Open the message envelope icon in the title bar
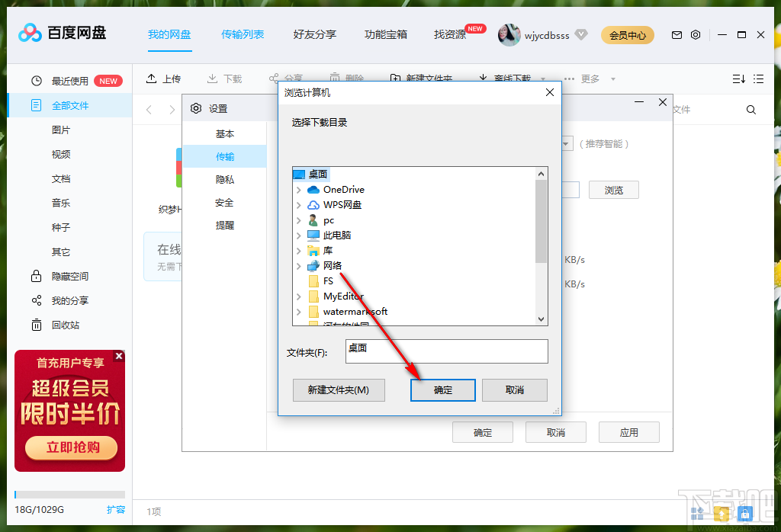 click(x=677, y=34)
